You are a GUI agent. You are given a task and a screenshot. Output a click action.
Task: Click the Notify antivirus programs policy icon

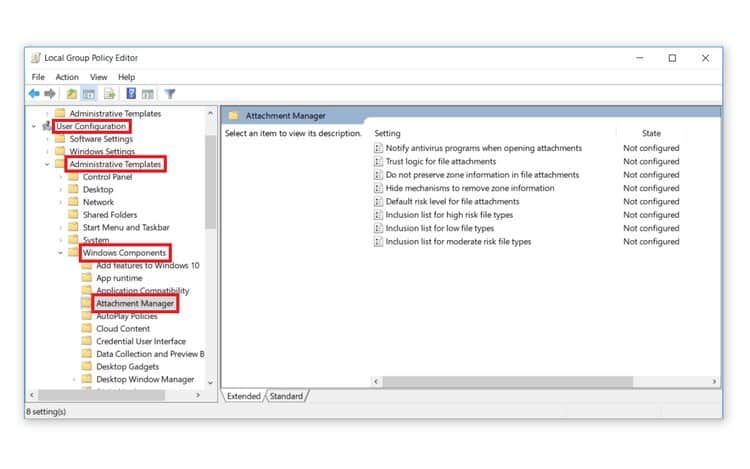tap(378, 148)
